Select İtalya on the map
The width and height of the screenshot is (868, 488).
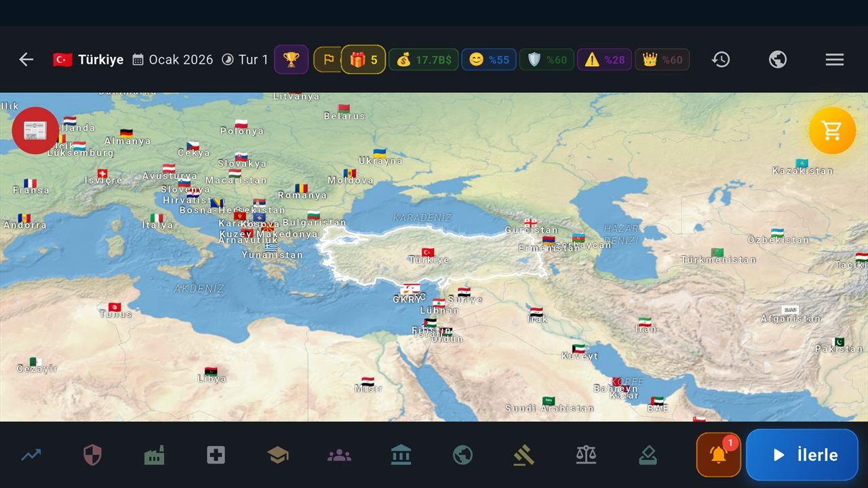157,222
